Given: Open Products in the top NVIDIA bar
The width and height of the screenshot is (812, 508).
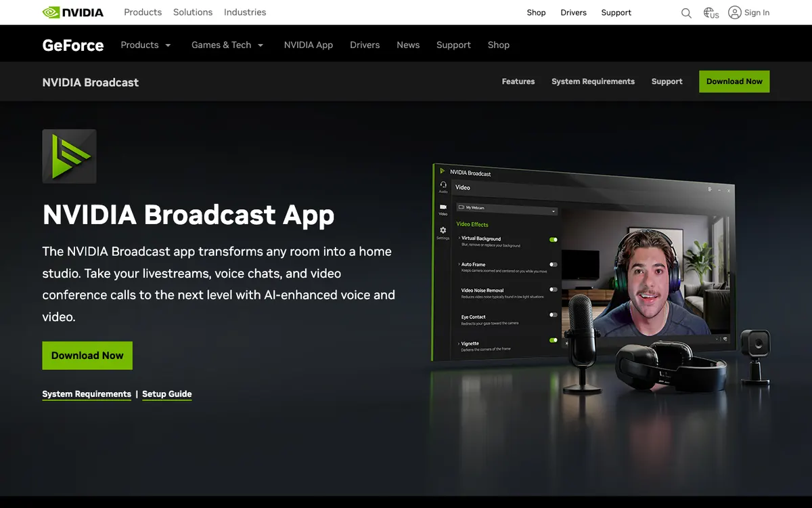Looking at the screenshot, I should tap(143, 12).
